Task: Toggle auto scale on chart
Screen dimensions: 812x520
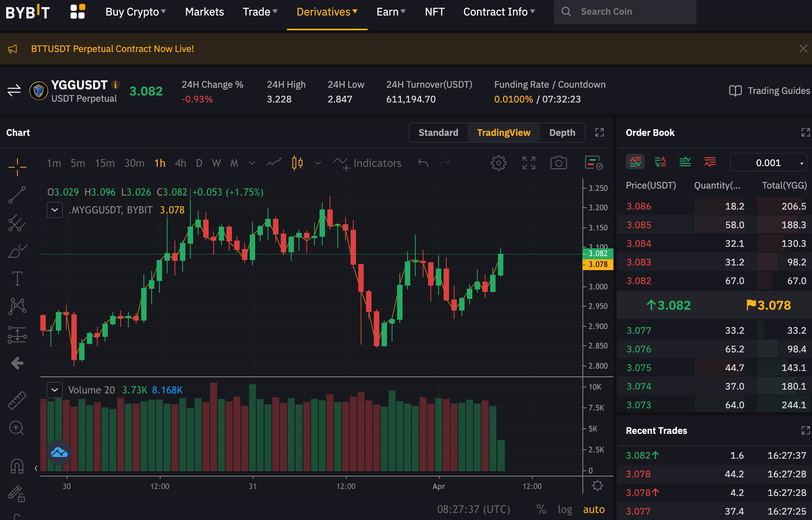Action: (x=594, y=509)
